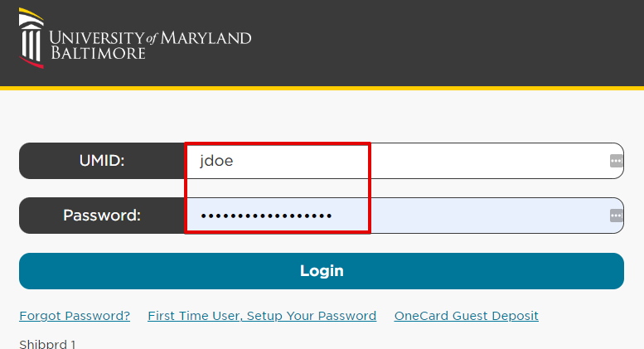Viewport: 644px width, 349px height.
Task: Click the word BALTIMORE in header
Action: point(98,54)
